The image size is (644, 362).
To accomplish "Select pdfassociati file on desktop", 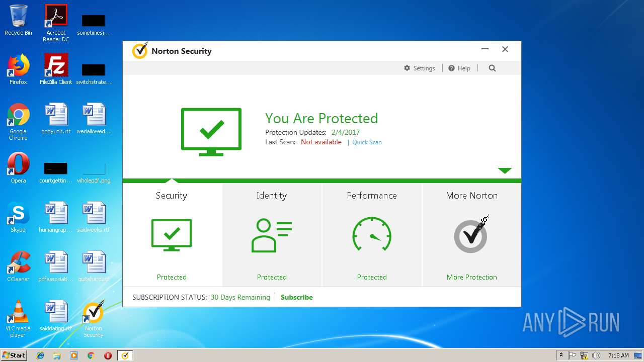I will point(56,266).
